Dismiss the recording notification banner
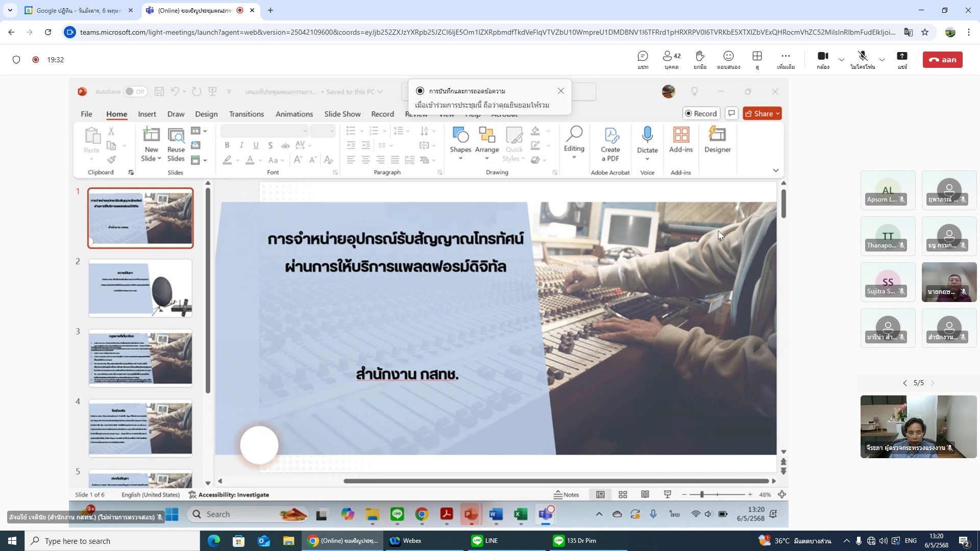980x551 pixels. pos(560,91)
